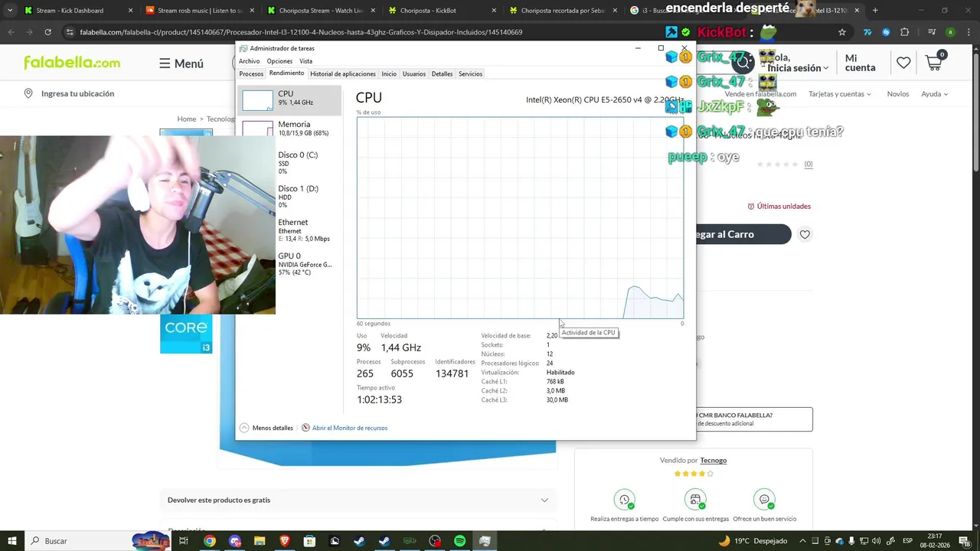Click Ingresa tu ubicación
The height and width of the screenshot is (551, 980).
pyautogui.click(x=69, y=93)
